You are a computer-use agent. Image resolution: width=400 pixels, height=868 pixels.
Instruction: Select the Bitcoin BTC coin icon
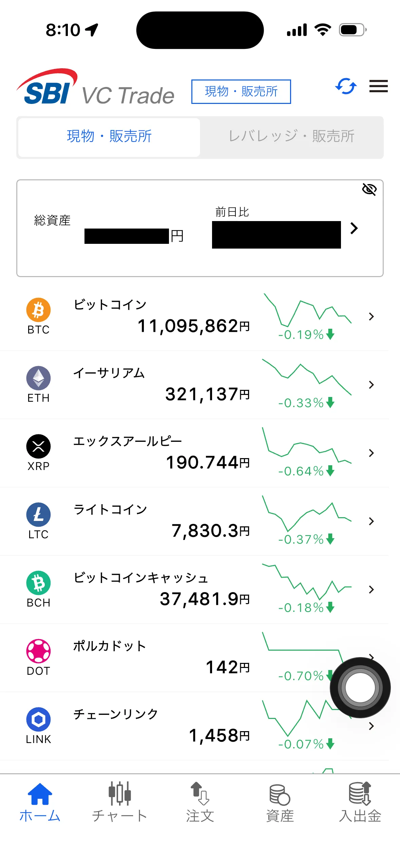click(x=38, y=310)
